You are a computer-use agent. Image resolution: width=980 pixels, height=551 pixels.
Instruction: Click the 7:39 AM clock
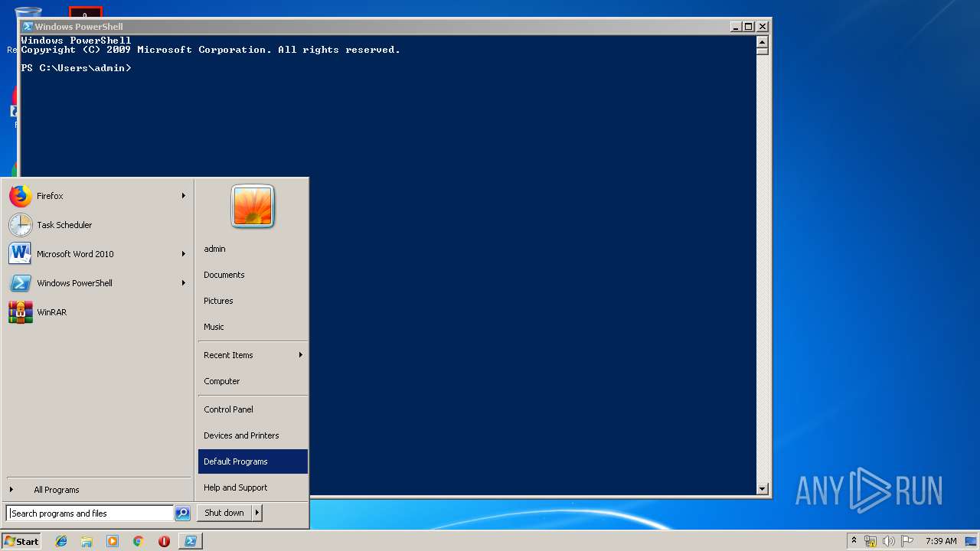941,541
